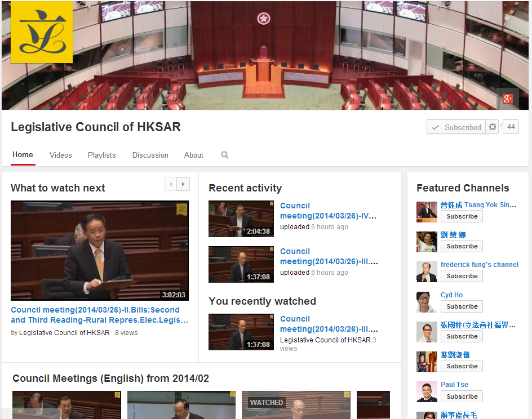Open the Playlists tab

coord(102,155)
